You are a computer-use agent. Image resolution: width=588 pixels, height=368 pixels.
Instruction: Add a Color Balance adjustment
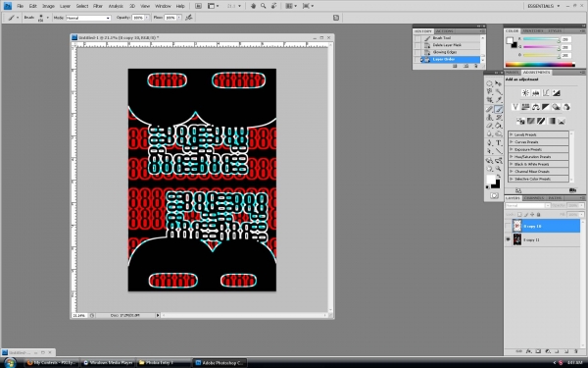tap(536, 107)
